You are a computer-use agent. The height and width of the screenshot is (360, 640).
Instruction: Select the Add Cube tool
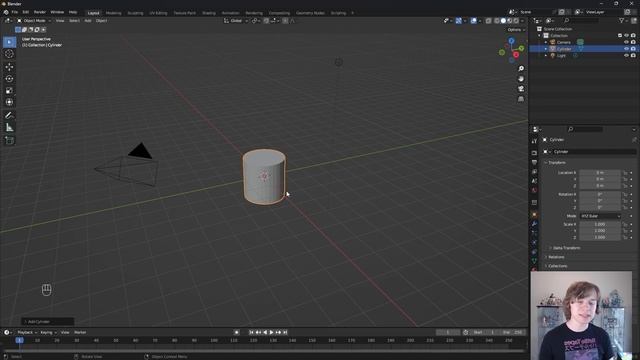(9, 141)
